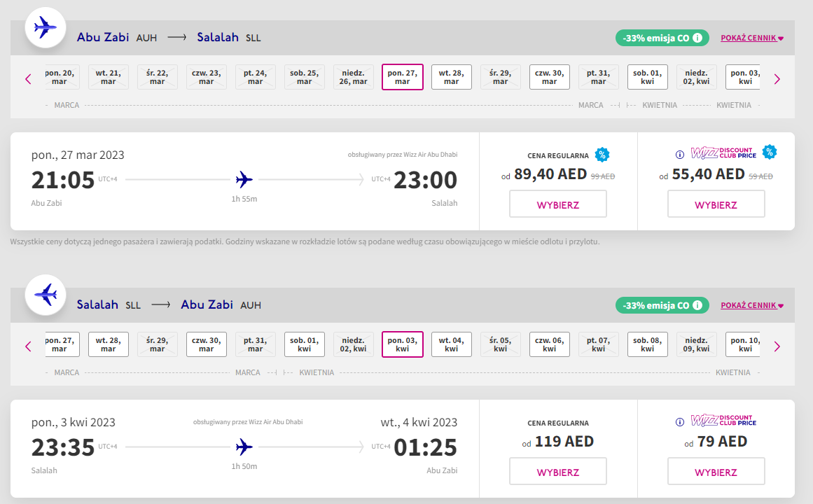Image resolution: width=813 pixels, height=504 pixels.
Task: Open the info icon beside the Wizz Discount Club logo above 79 AED
Action: [680, 422]
